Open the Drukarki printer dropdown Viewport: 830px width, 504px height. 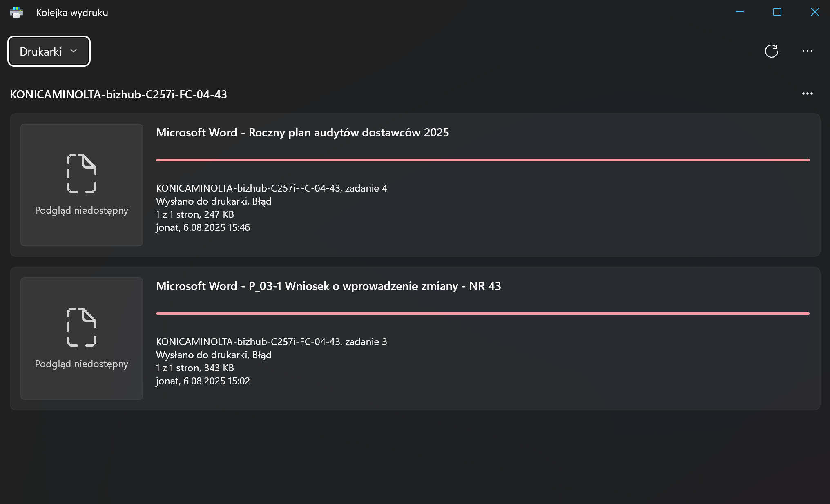click(x=49, y=51)
